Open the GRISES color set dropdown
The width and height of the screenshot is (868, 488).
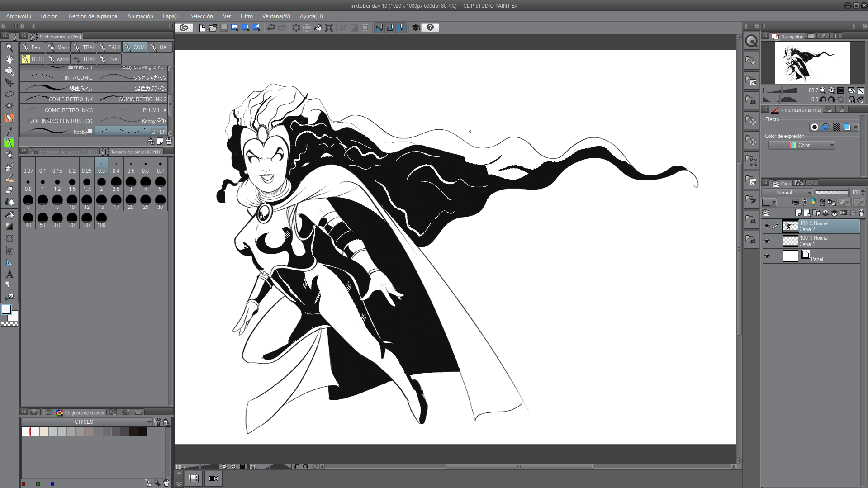click(x=87, y=422)
